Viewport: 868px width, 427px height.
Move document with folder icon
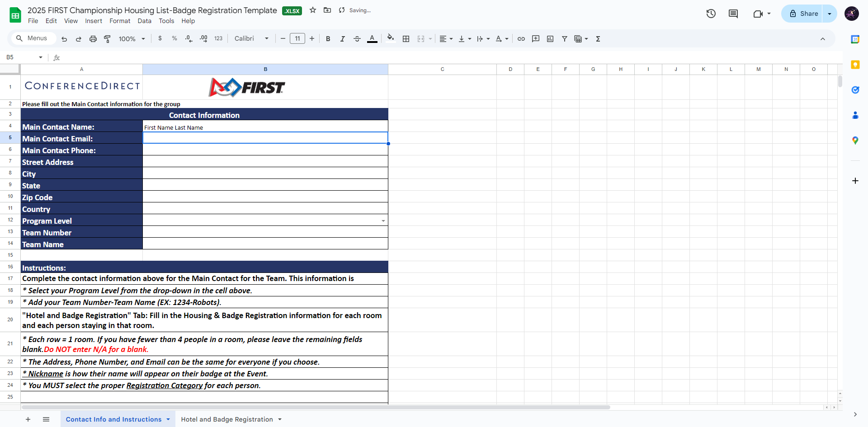click(327, 10)
